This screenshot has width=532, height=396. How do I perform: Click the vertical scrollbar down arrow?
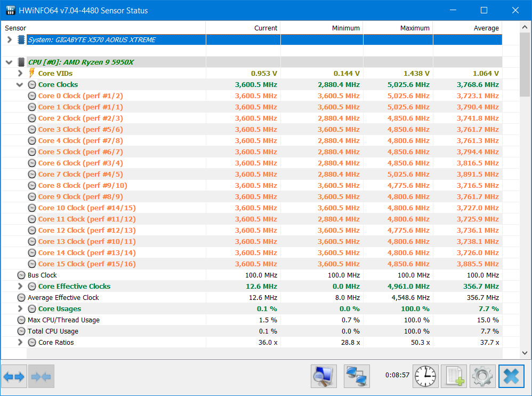[525, 353]
